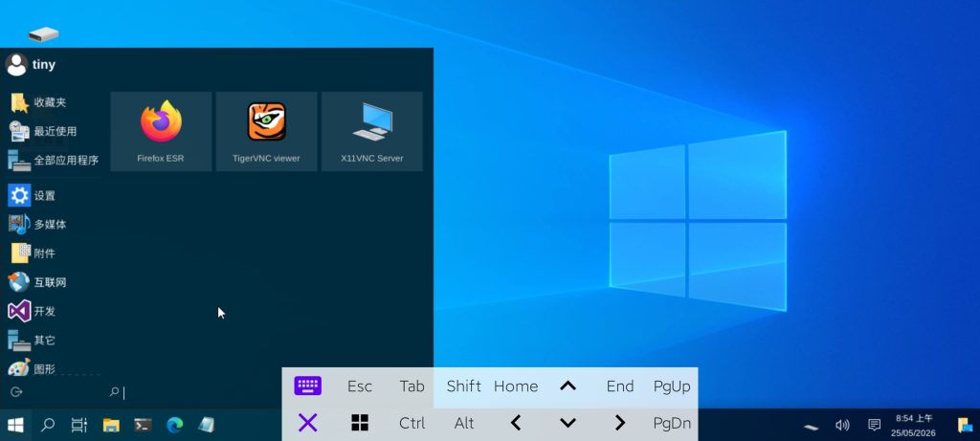The width and height of the screenshot is (980, 441).
Task: Toggle the purple keyboard icon
Action: coord(307,386)
